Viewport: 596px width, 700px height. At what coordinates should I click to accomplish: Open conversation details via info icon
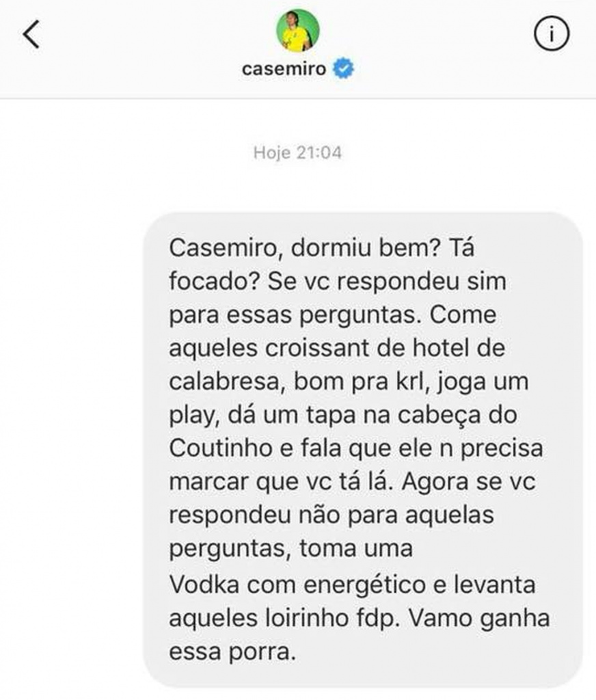(x=552, y=33)
